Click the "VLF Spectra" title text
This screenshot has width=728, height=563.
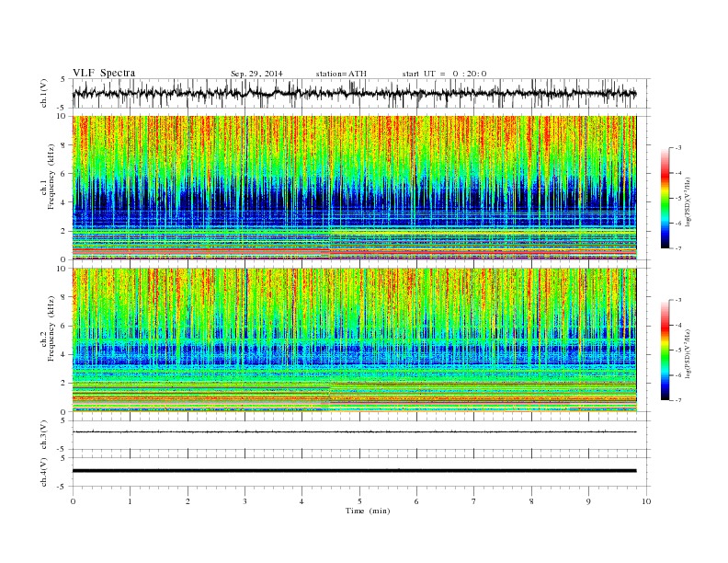104,73
